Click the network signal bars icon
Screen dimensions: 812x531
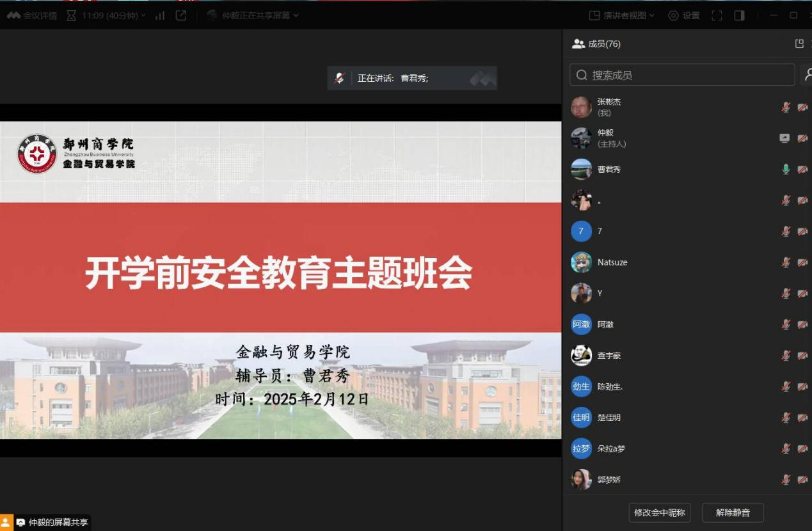pyautogui.click(x=160, y=15)
